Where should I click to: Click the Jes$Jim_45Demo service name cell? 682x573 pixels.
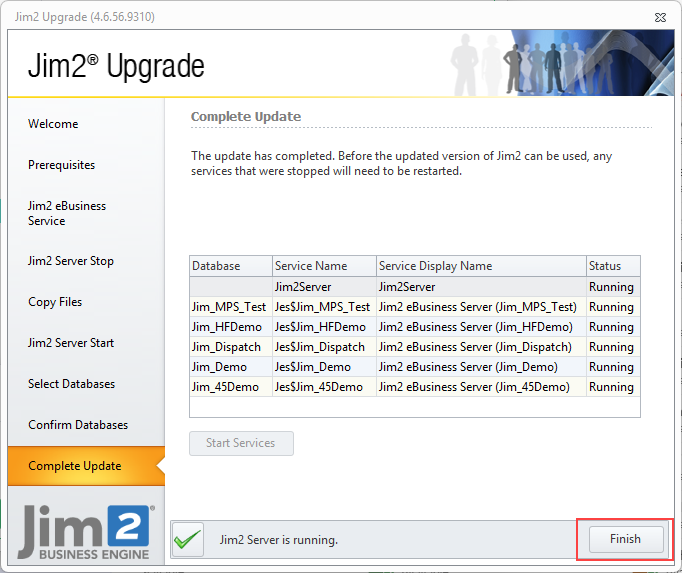324,387
